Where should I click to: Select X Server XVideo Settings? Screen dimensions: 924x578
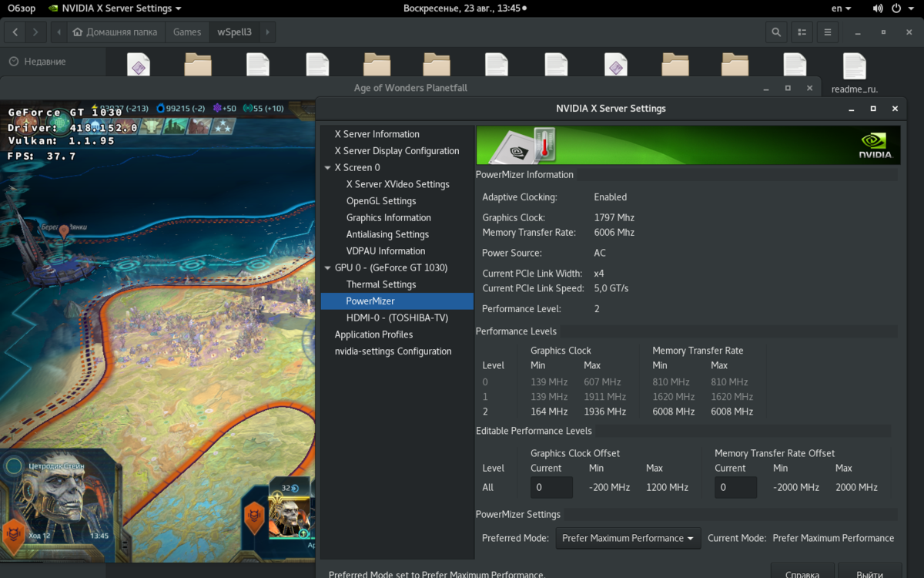(x=397, y=184)
